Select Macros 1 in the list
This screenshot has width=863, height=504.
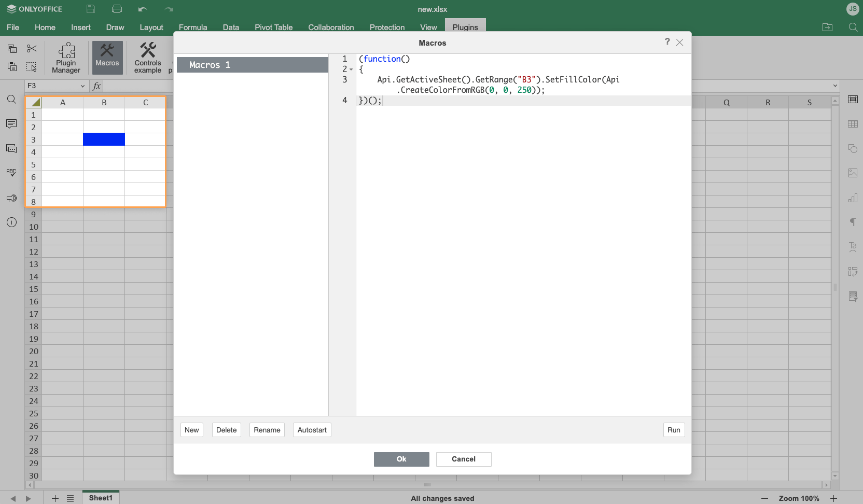[253, 65]
